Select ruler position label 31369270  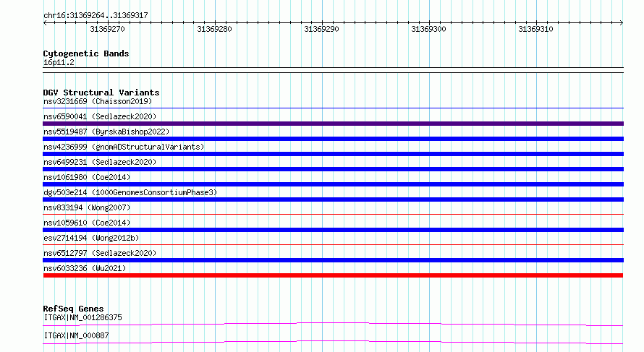(x=107, y=29)
